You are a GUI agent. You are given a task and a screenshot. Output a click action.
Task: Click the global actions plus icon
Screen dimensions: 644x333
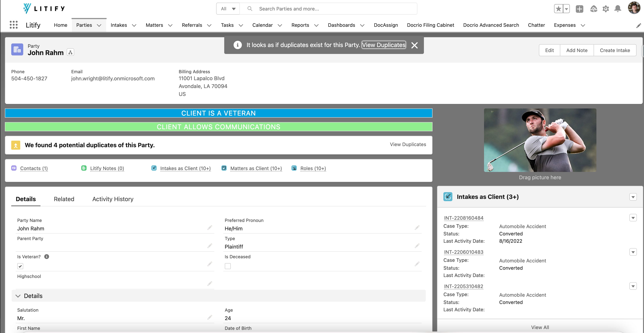pyautogui.click(x=579, y=9)
